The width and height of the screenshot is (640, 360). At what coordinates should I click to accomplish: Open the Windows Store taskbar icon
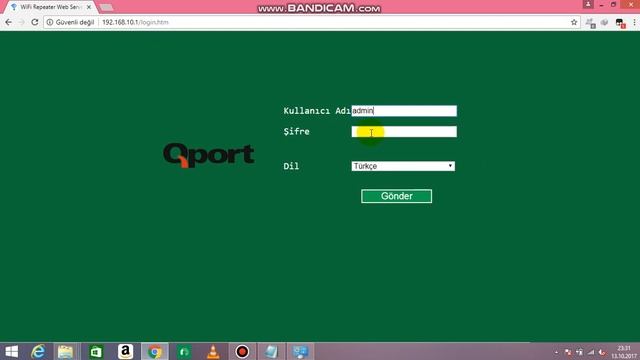click(96, 351)
